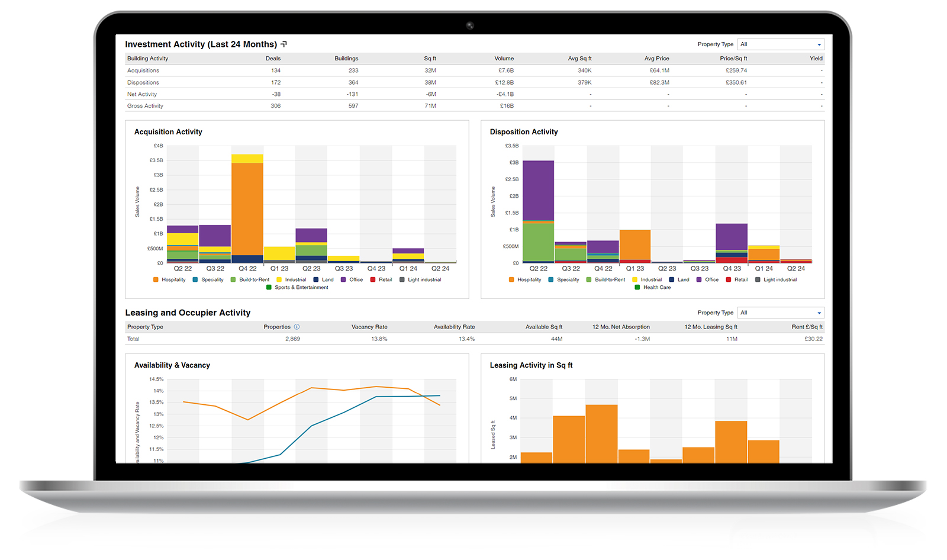This screenshot has width=947, height=560.
Task: Click dropdown arrow in Leasing Property Type box
Action: pyautogui.click(x=819, y=313)
